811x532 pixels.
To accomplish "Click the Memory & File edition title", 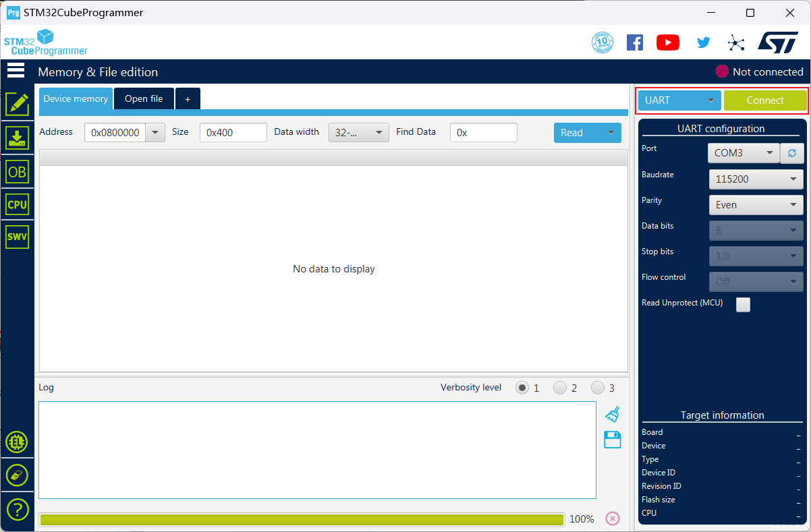I will pyautogui.click(x=98, y=72).
